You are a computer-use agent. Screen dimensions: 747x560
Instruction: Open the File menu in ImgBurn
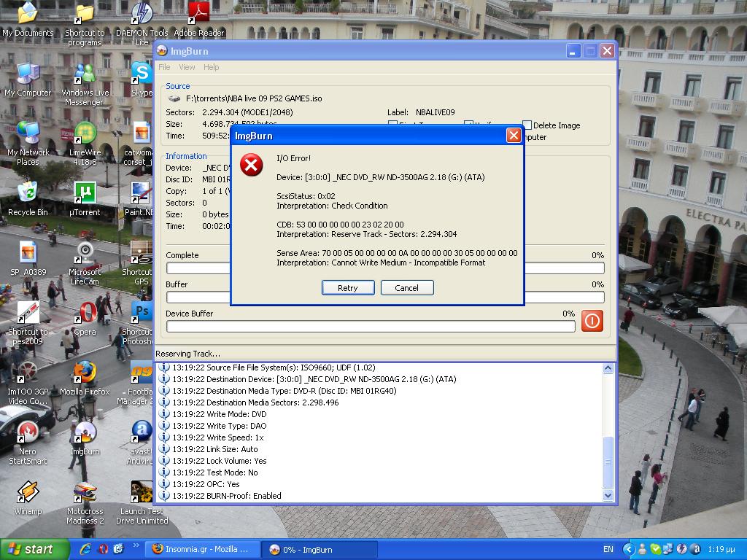pos(164,67)
